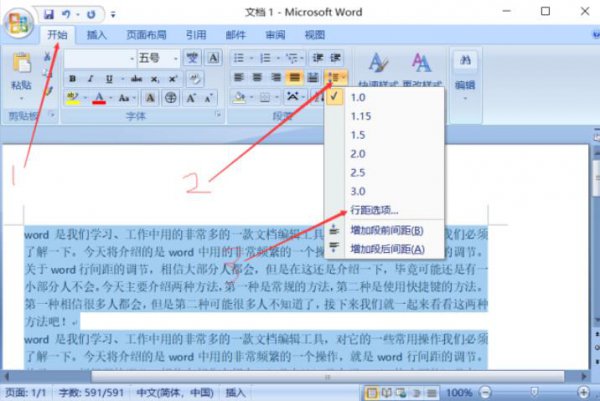Image resolution: width=600 pixels, height=401 pixels.
Task: Switch to the 邮件 tab
Action: click(235, 35)
